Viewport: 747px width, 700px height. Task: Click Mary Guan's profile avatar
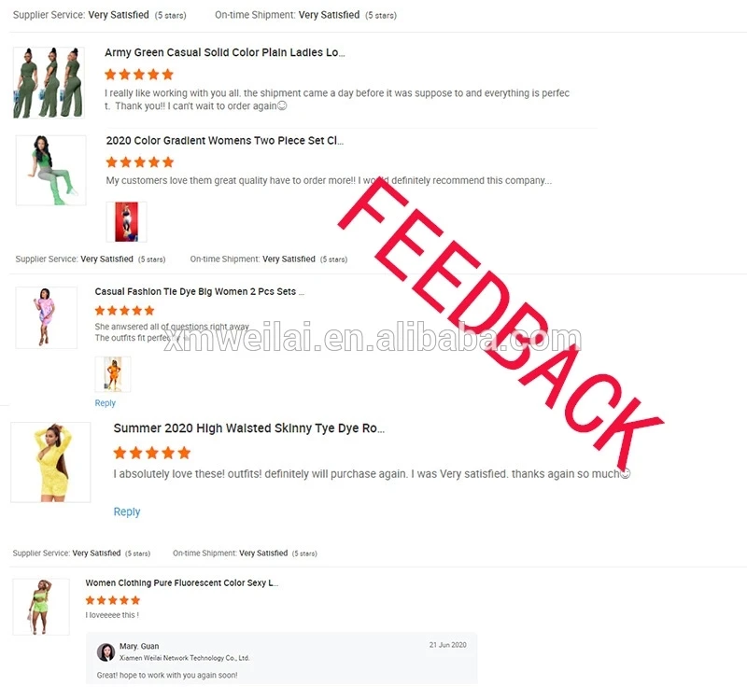pyautogui.click(x=106, y=652)
